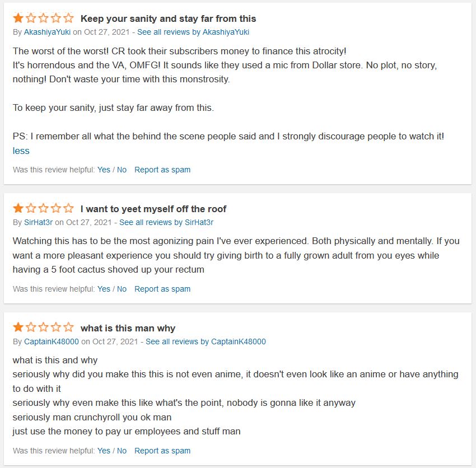Open SirHat3r's user profile
This screenshot has width=476, height=468.
[x=38, y=222]
